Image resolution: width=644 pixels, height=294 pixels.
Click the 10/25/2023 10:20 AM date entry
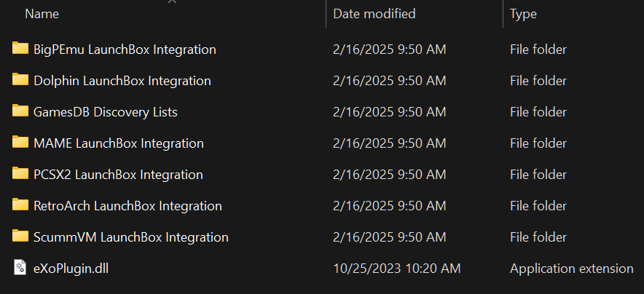tap(396, 269)
